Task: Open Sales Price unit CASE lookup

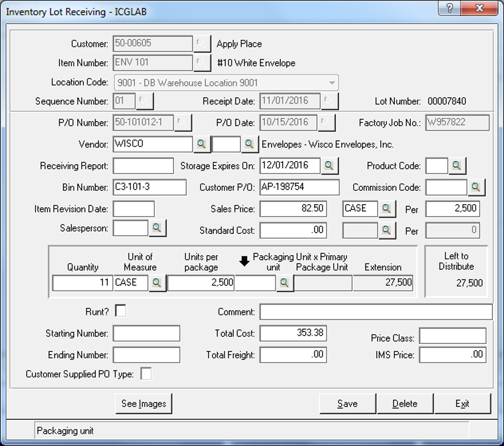Action: (387, 208)
